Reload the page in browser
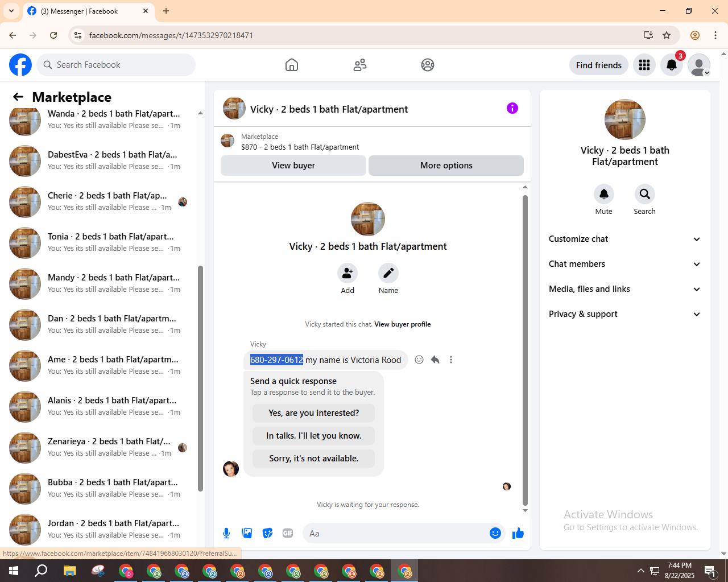 point(53,35)
